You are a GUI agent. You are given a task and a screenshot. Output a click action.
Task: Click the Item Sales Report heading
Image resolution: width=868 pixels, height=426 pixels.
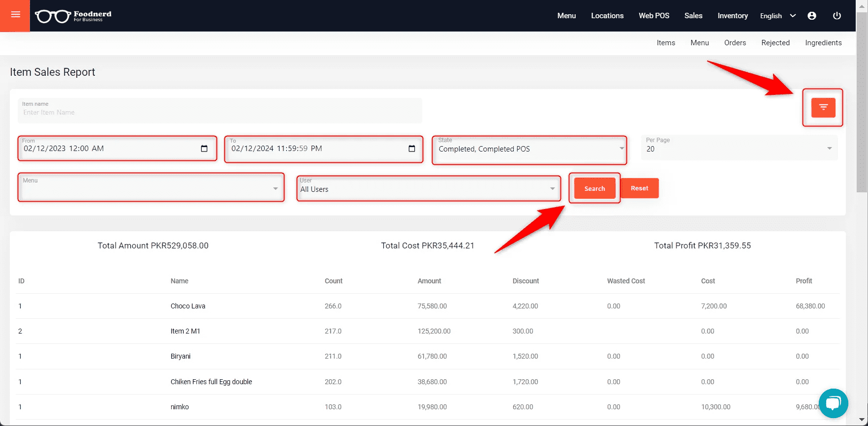click(53, 72)
